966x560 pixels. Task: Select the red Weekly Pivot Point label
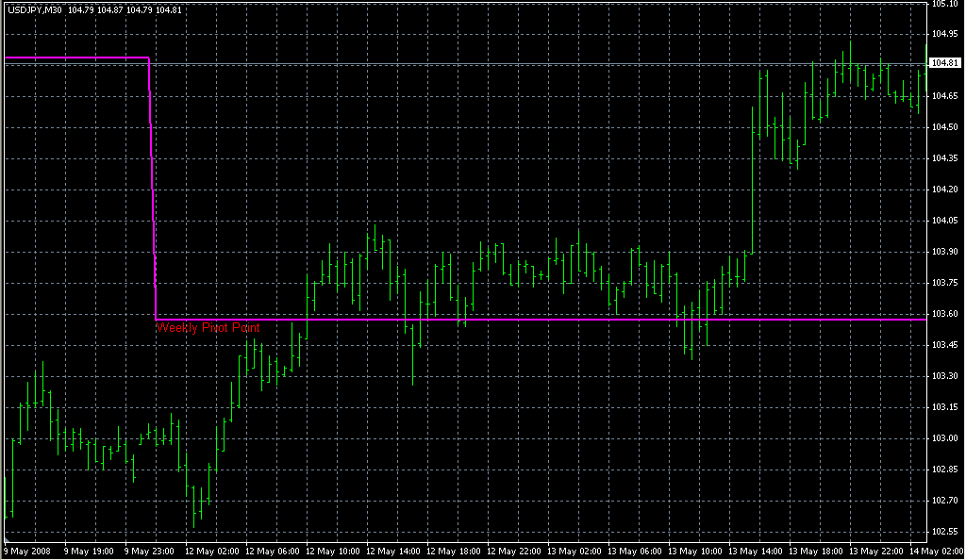tap(207, 327)
